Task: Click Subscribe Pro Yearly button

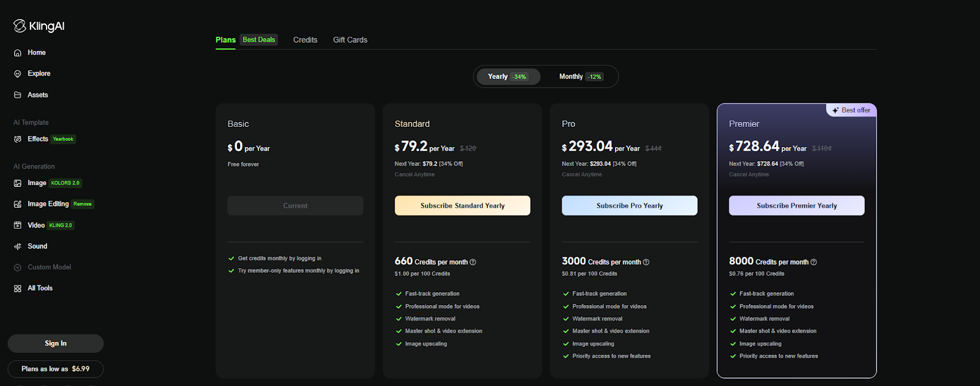Action: [630, 206]
